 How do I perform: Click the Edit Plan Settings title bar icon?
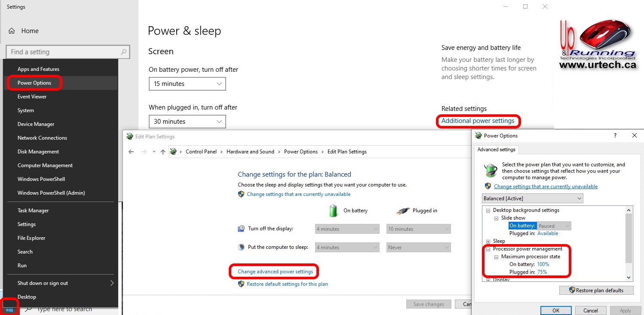(129, 136)
